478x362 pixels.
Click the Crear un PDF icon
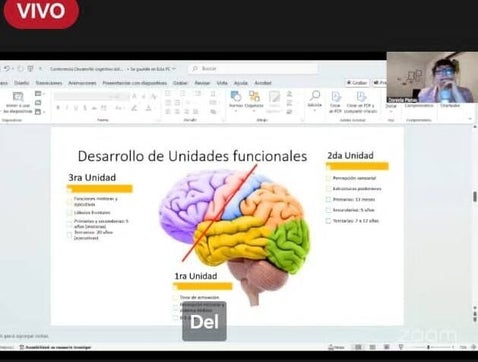[335, 102]
